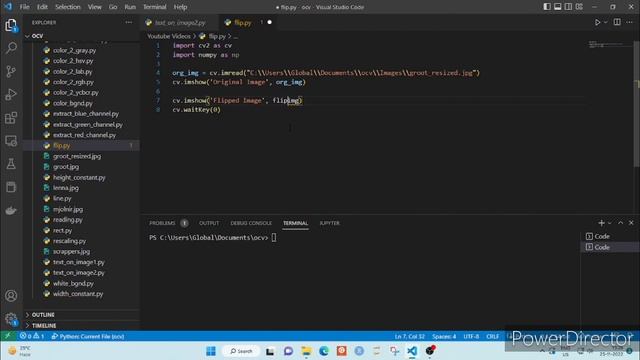Open the Accounts menu
Image resolution: width=640 pixels, height=360 pixels.
pyautogui.click(x=11, y=296)
